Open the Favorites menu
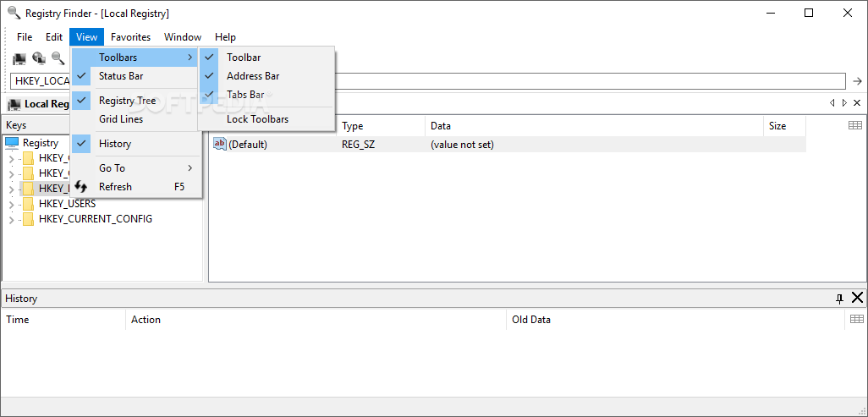Image resolution: width=868 pixels, height=417 pixels. (x=130, y=37)
